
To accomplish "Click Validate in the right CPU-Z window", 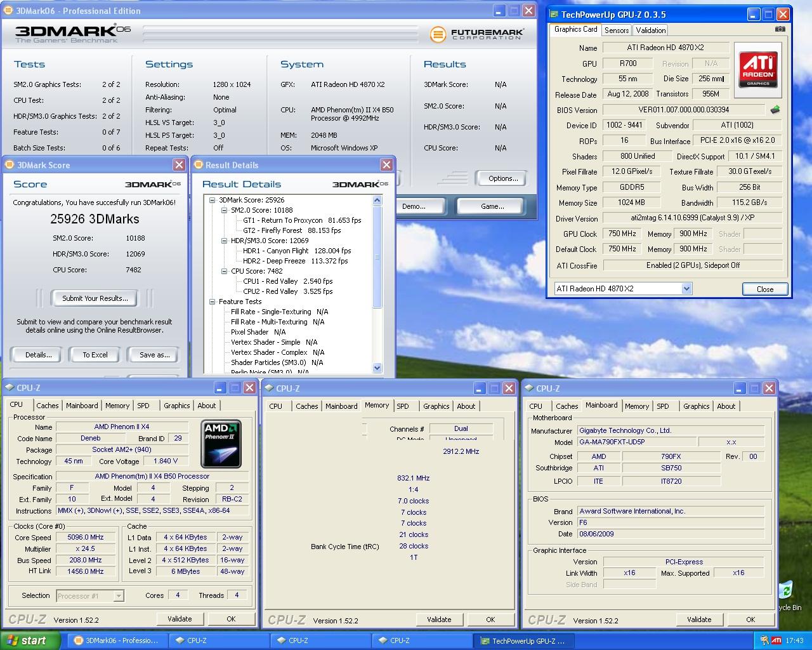I will [699, 620].
